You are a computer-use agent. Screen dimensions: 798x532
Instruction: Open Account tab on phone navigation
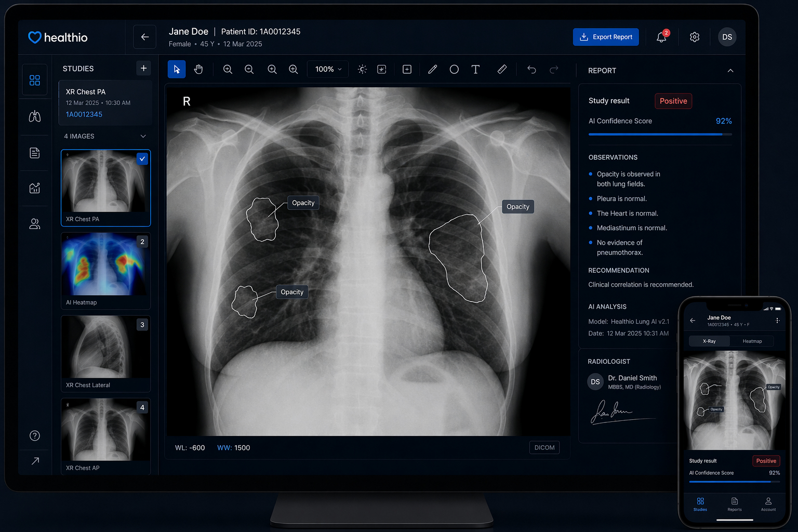[768, 504]
